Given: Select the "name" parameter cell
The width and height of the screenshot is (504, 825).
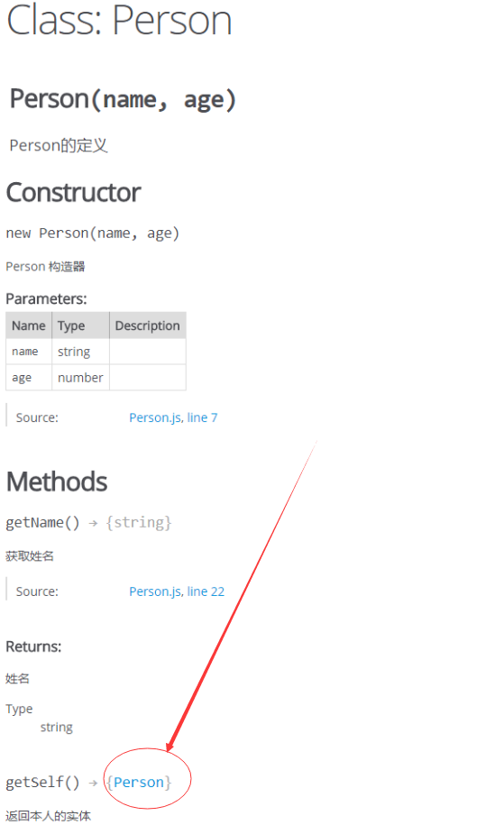Looking at the screenshot, I should click(29, 352).
